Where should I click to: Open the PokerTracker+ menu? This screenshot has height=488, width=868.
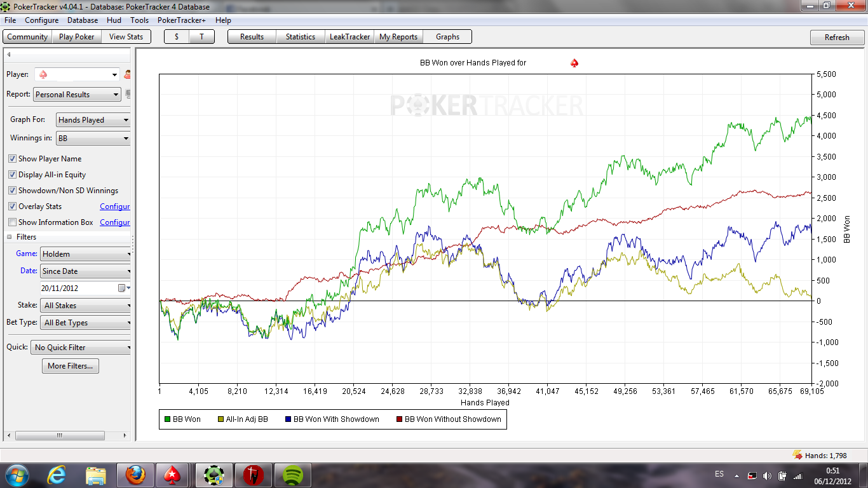(182, 20)
